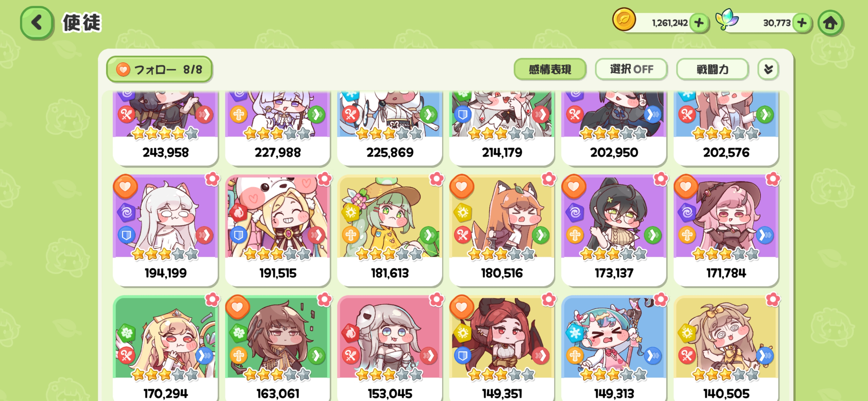This screenshot has height=401, width=868.
Task: Open the 感情表現 emotion view
Action: tap(550, 69)
